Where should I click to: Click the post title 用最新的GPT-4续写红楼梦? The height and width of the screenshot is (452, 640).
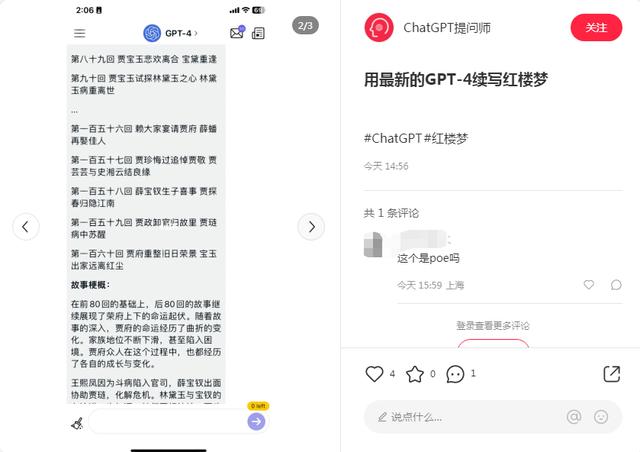[x=456, y=79]
